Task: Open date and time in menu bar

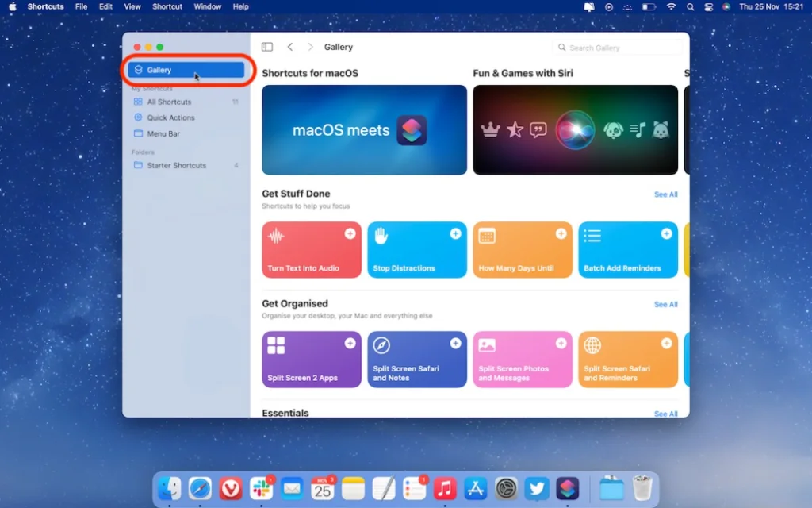Action: pyautogui.click(x=771, y=6)
